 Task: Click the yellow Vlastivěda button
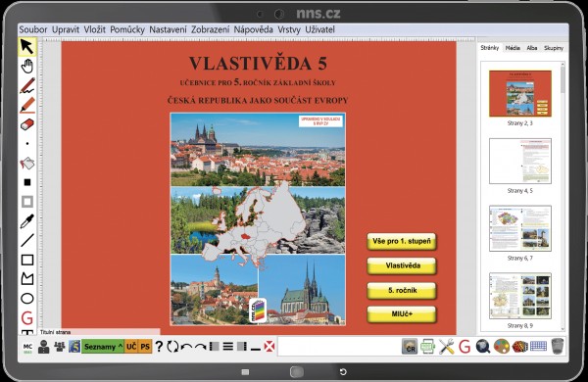[x=402, y=265]
